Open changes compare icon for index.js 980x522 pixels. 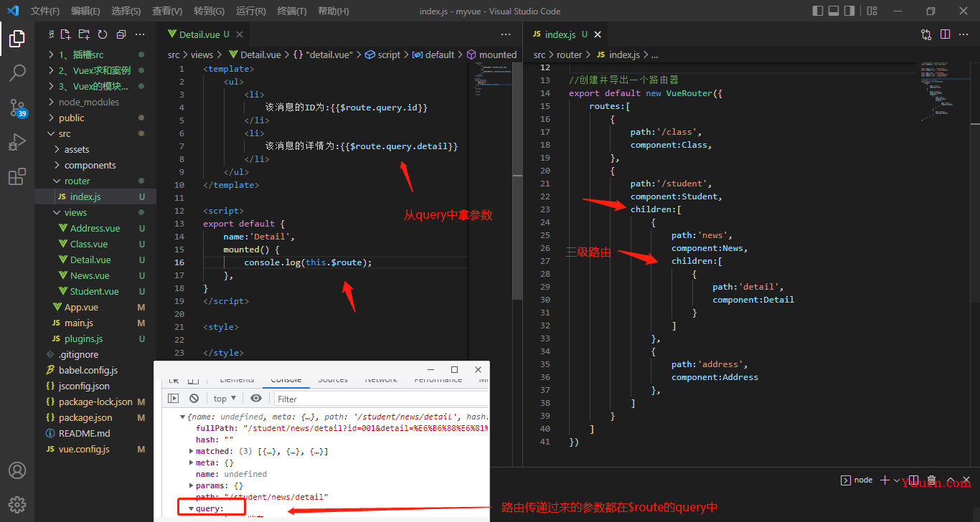pos(926,34)
